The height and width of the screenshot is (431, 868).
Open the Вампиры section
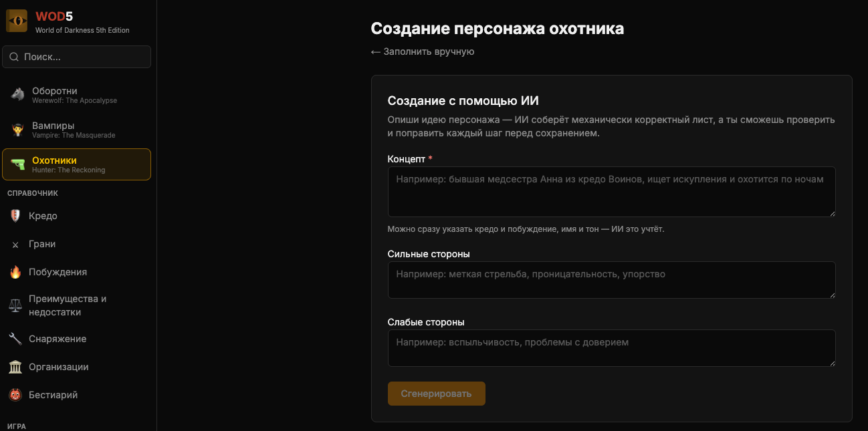point(77,130)
